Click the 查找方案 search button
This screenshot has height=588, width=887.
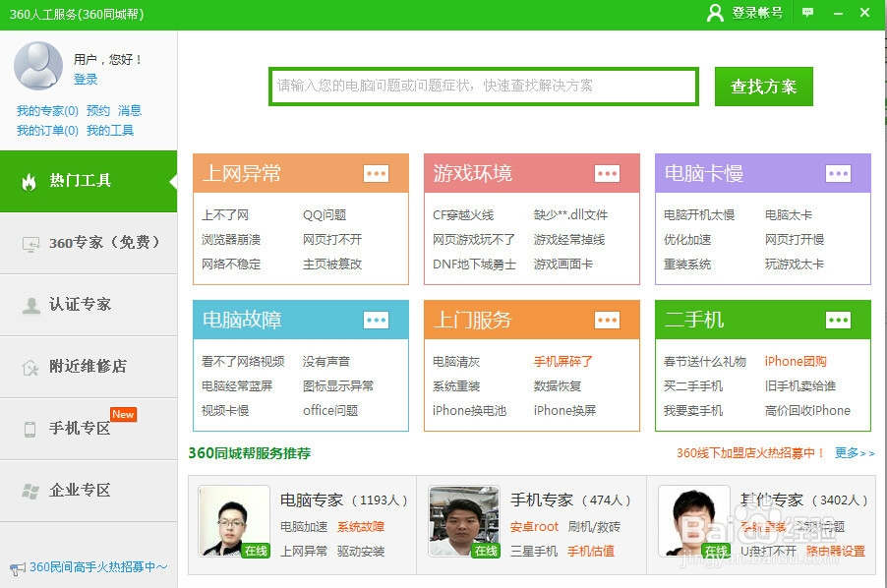click(762, 87)
